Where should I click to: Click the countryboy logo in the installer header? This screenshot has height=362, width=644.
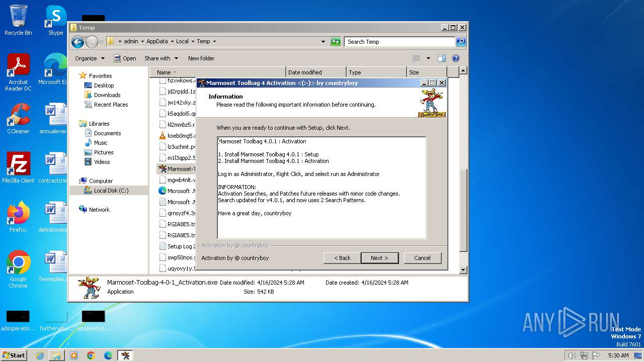click(x=432, y=103)
